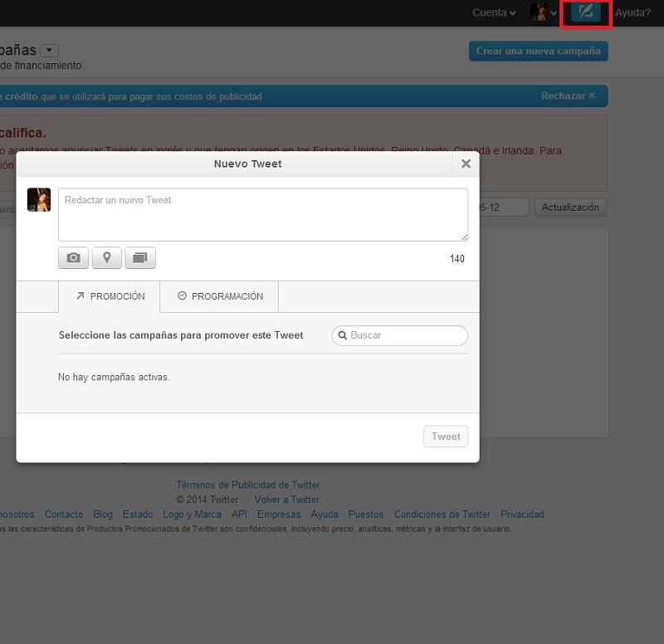Click the user avatar beside Tweet box
The image size is (664, 644).
pyautogui.click(x=39, y=200)
